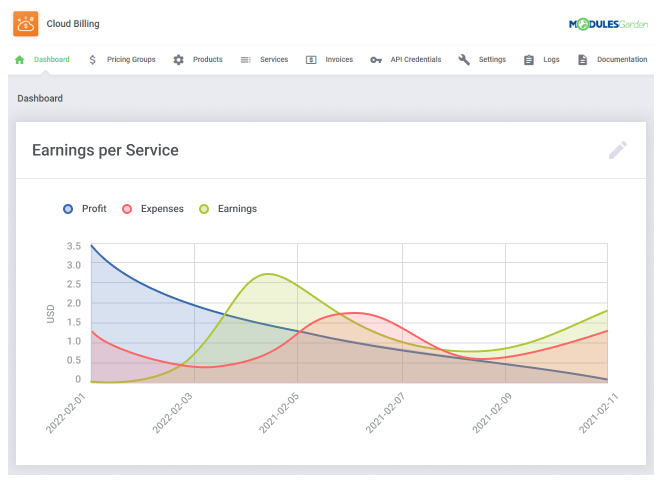Click the 2021-02-11 axis date label
The image size is (662, 486).
point(598,413)
